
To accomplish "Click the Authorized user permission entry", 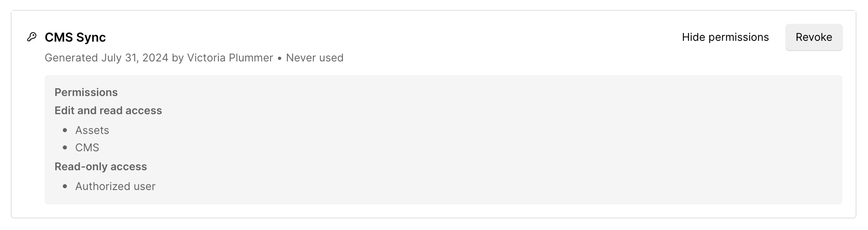I will click(x=115, y=186).
